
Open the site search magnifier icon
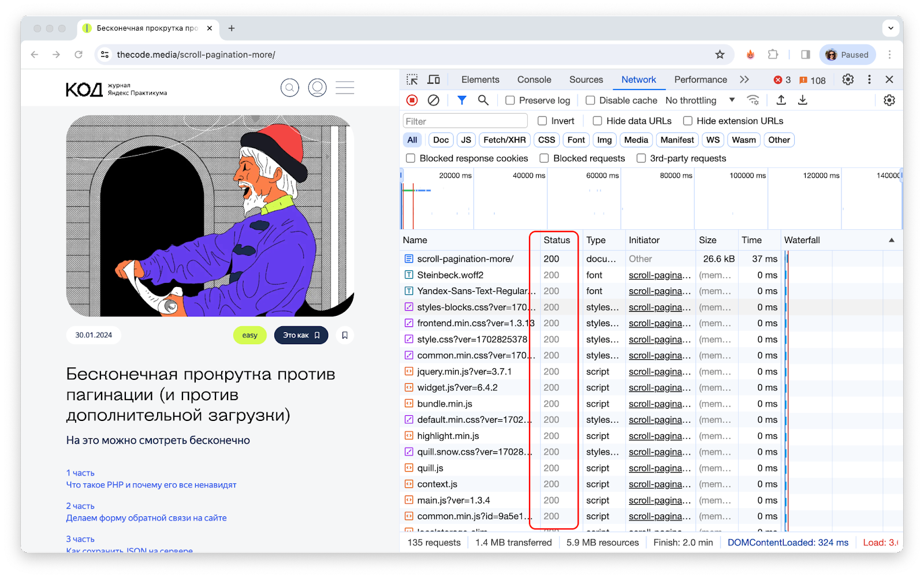pyautogui.click(x=290, y=88)
